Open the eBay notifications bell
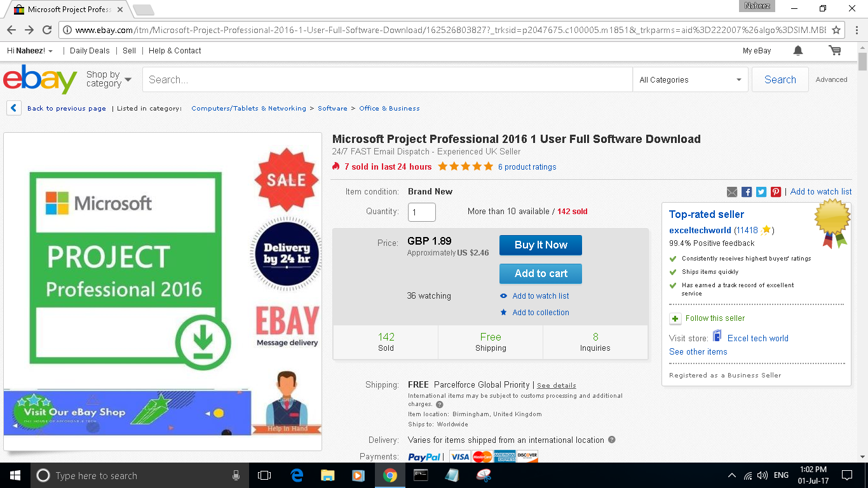This screenshot has height=488, width=868. point(798,51)
